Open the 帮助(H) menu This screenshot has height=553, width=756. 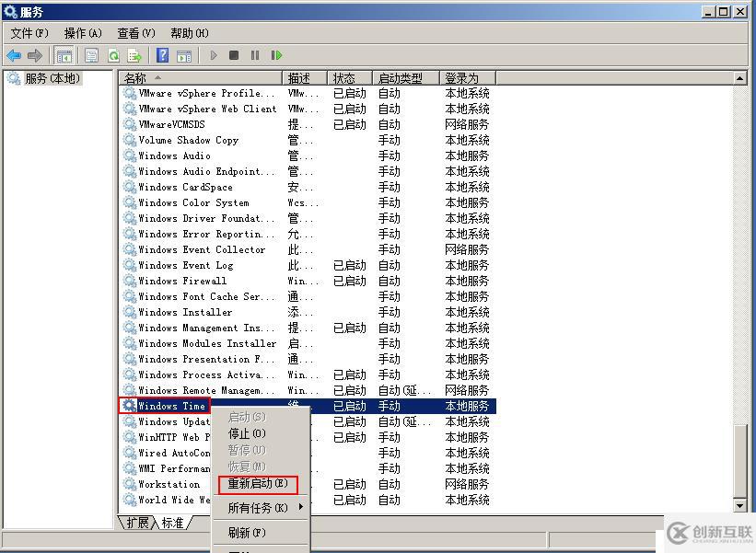click(190, 33)
